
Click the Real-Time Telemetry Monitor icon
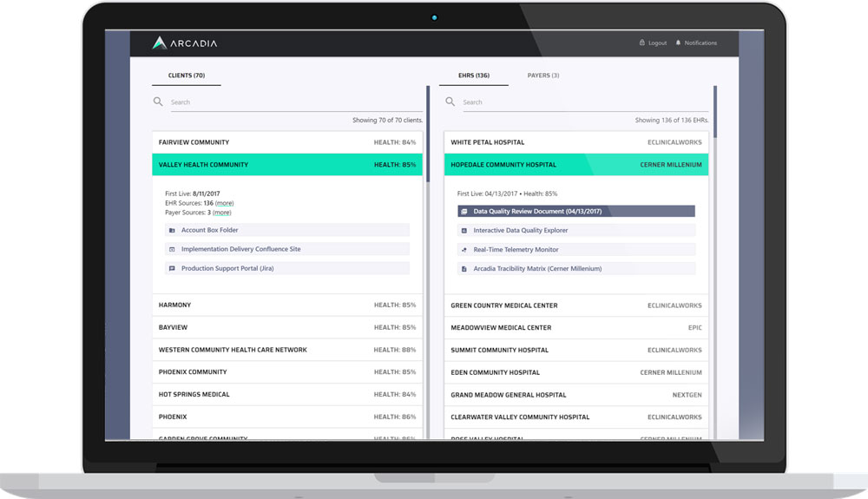(x=464, y=250)
